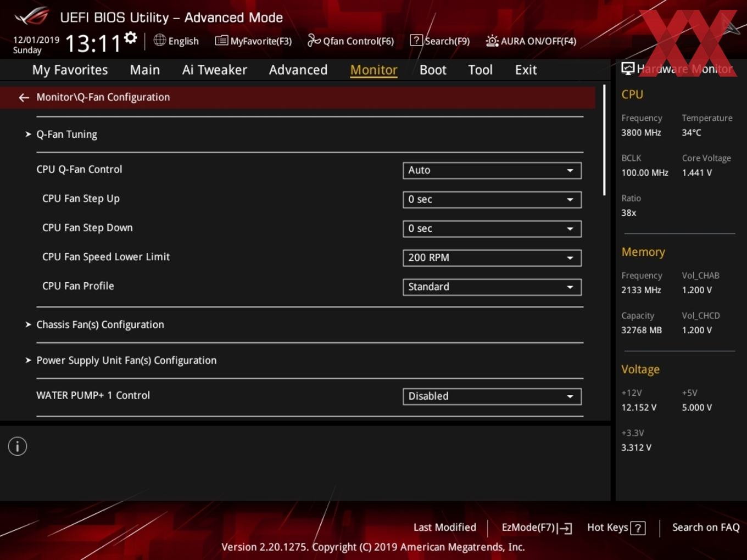This screenshot has height=560, width=747.
Task: Click the settings list scrollbar
Action: coord(604,140)
